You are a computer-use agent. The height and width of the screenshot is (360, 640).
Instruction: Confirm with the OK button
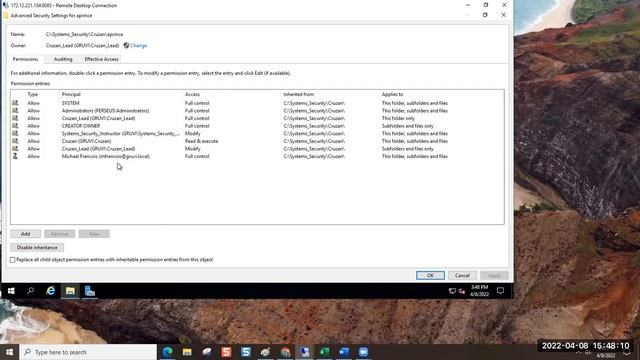(430, 276)
